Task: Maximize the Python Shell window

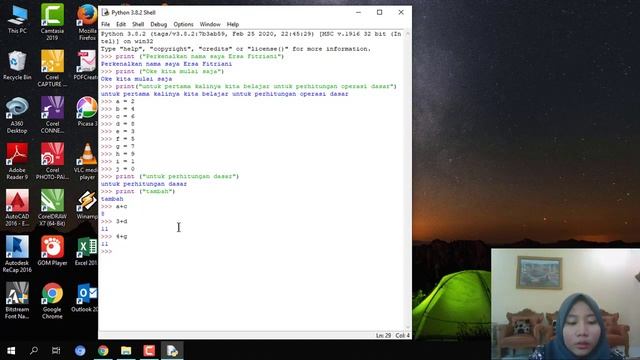Action: pyautogui.click(x=380, y=13)
